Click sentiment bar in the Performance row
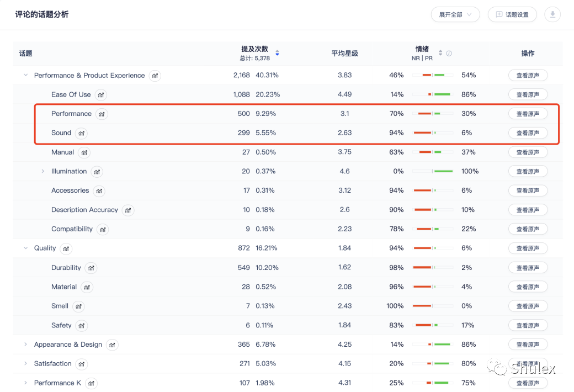Image resolution: width=574 pixels, height=392 pixels. 433,114
